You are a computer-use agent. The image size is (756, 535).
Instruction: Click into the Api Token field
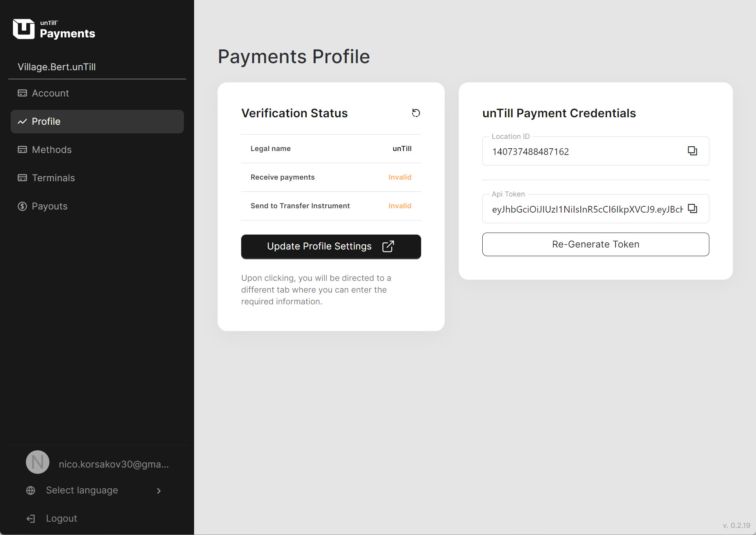pos(587,209)
